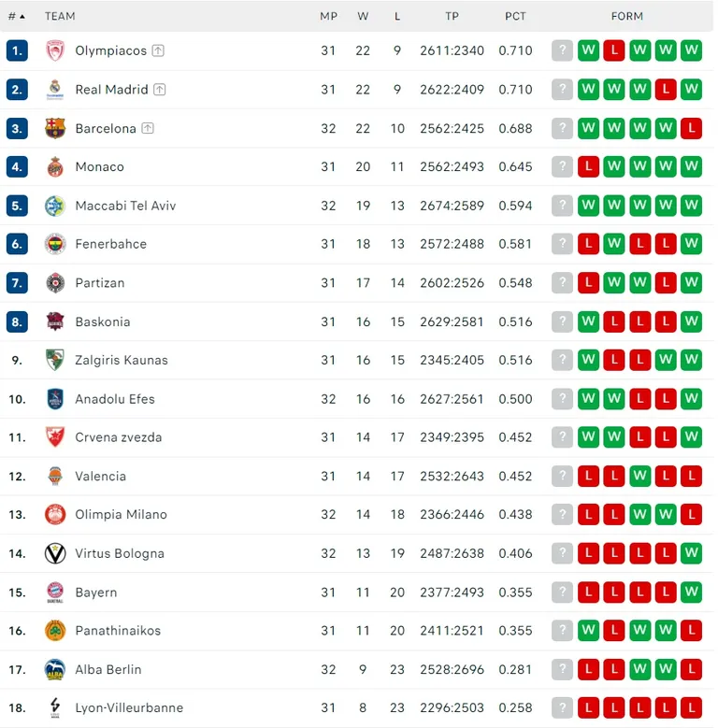This screenshot has height=728, width=718.
Task: Click the TEAM column header
Action: click(x=60, y=16)
